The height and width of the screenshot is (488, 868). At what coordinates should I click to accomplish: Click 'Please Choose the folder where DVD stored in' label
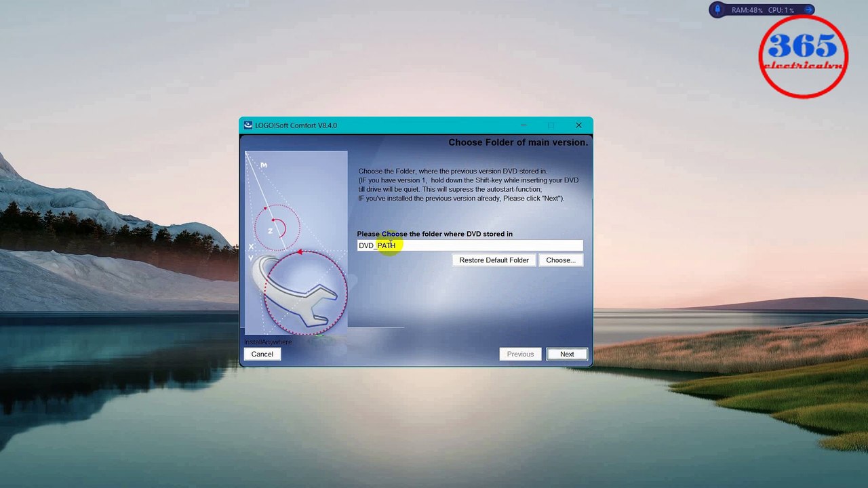pyautogui.click(x=435, y=234)
